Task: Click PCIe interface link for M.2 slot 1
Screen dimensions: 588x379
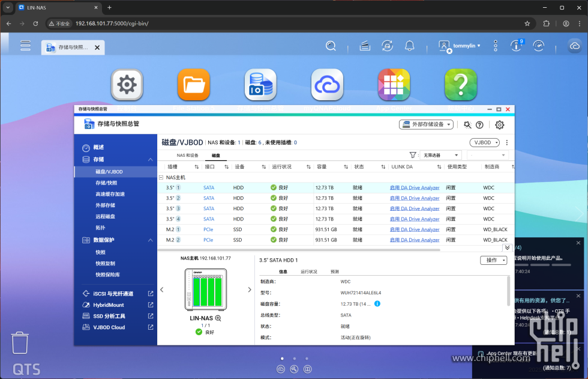Action: (208, 229)
